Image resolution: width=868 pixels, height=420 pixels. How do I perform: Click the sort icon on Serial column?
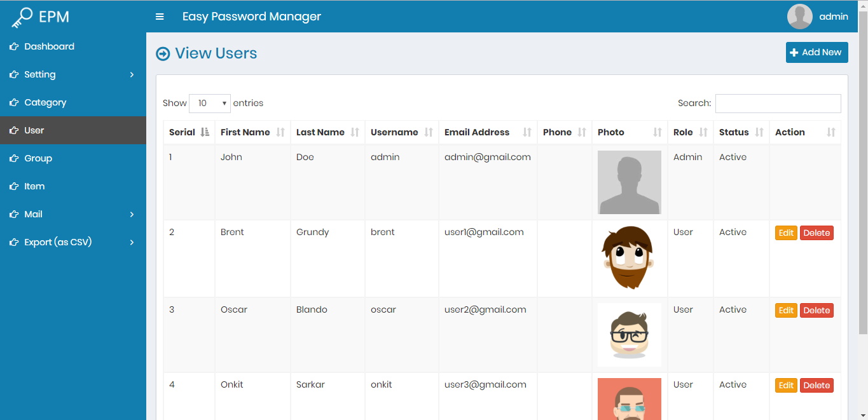[205, 132]
